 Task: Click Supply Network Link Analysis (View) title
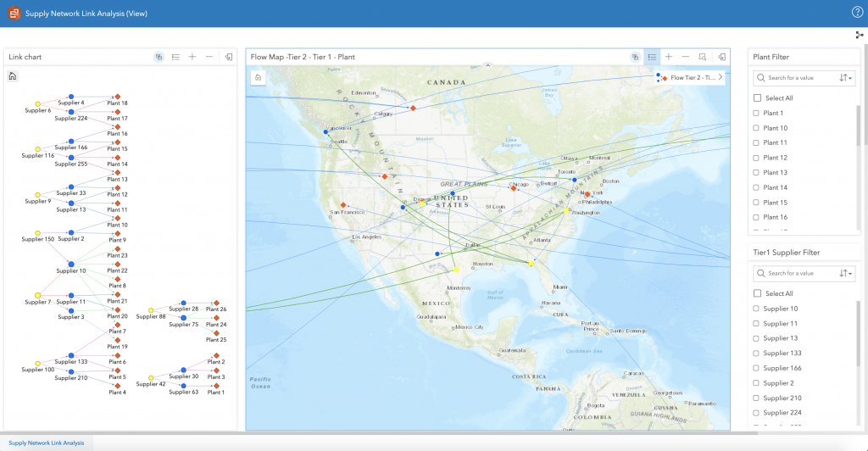pos(86,14)
